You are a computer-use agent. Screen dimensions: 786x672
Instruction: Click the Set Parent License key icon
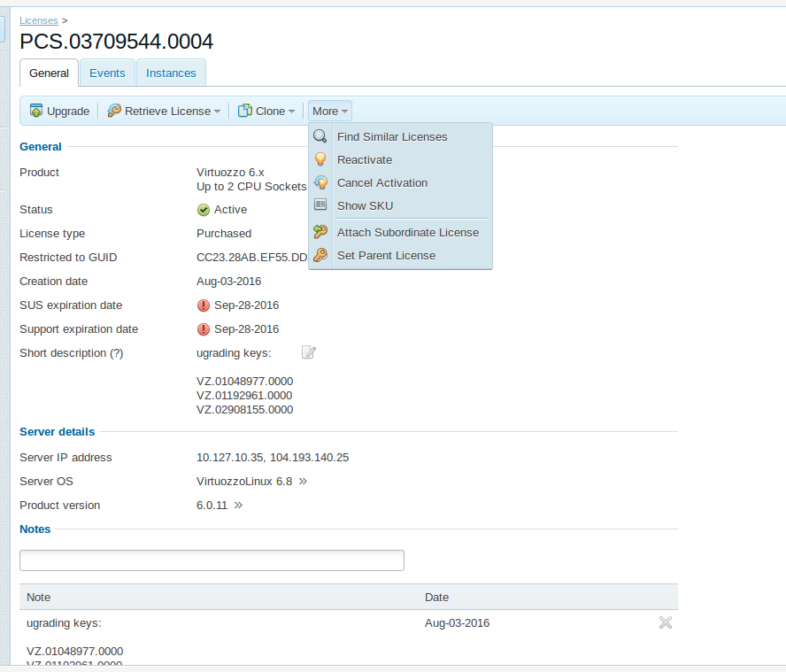click(x=320, y=255)
